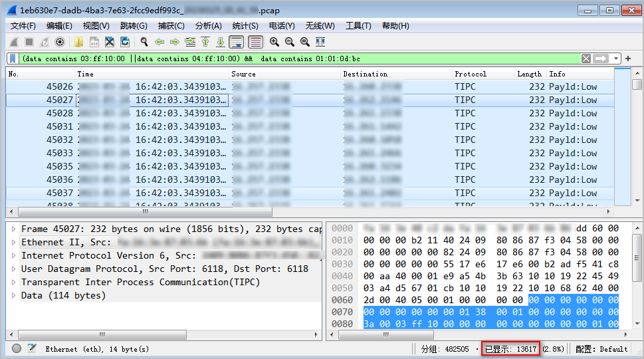
Task: Open a capture file folder icon
Action: point(78,42)
